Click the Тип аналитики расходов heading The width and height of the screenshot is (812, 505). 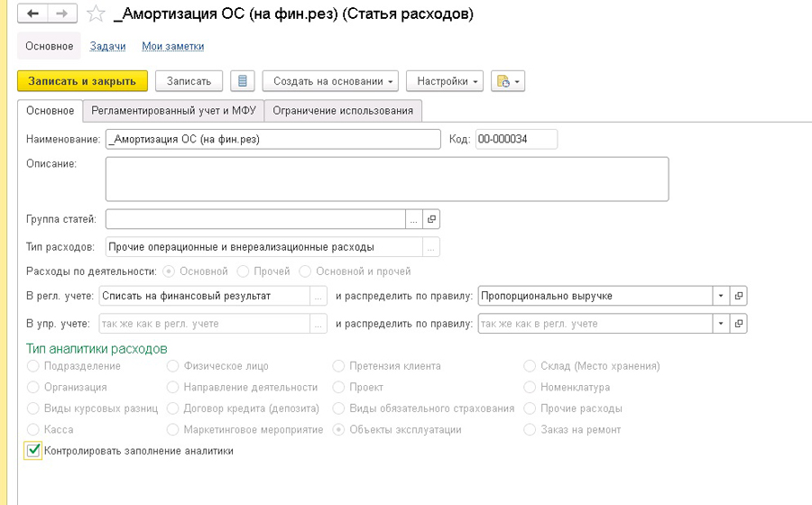click(97, 349)
